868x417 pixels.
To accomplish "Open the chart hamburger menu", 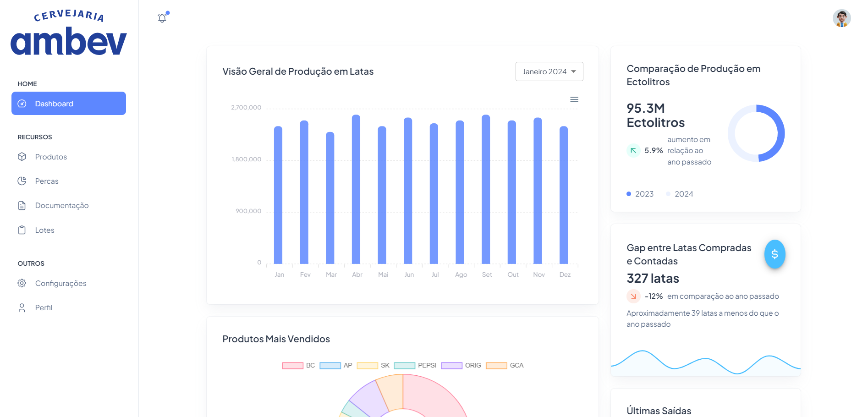I will pyautogui.click(x=574, y=99).
